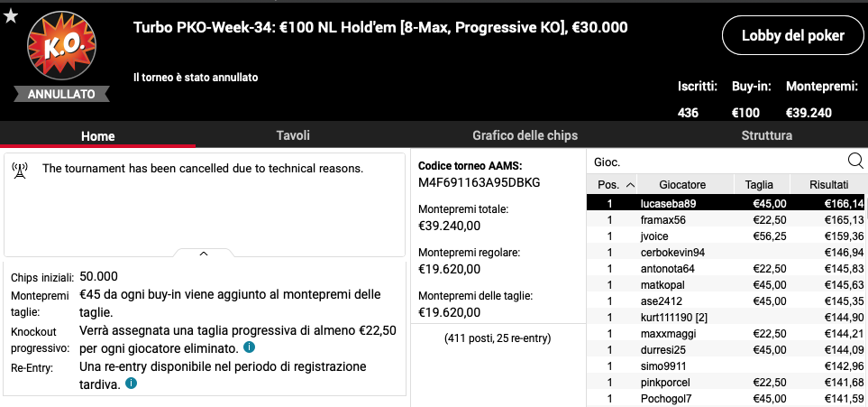Click the K.O. tournament logo badge

pyautogui.click(x=61, y=46)
